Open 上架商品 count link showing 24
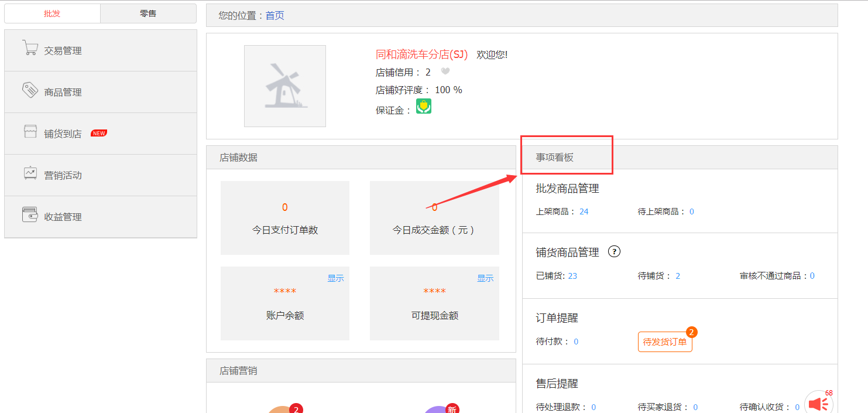Viewport: 868px width, 413px height. [584, 211]
